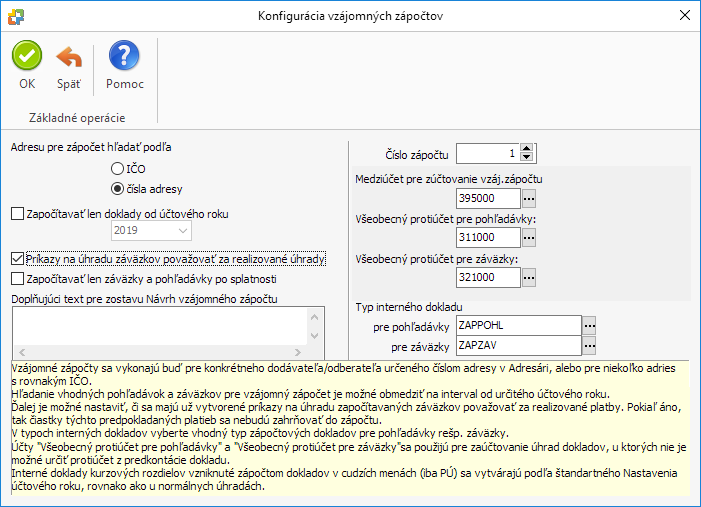Click into the Číslo zápočtu field
The height and width of the screenshot is (507, 701).
pyautogui.click(x=488, y=153)
